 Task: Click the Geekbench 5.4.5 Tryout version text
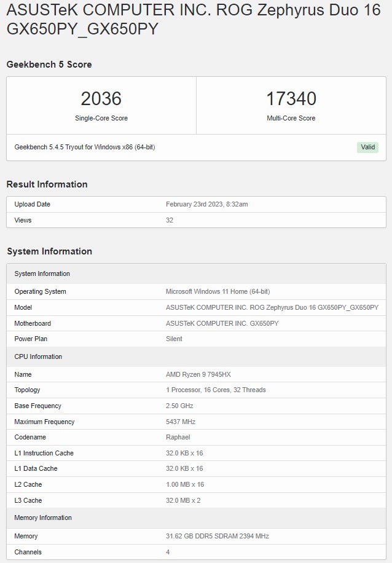coord(85,148)
